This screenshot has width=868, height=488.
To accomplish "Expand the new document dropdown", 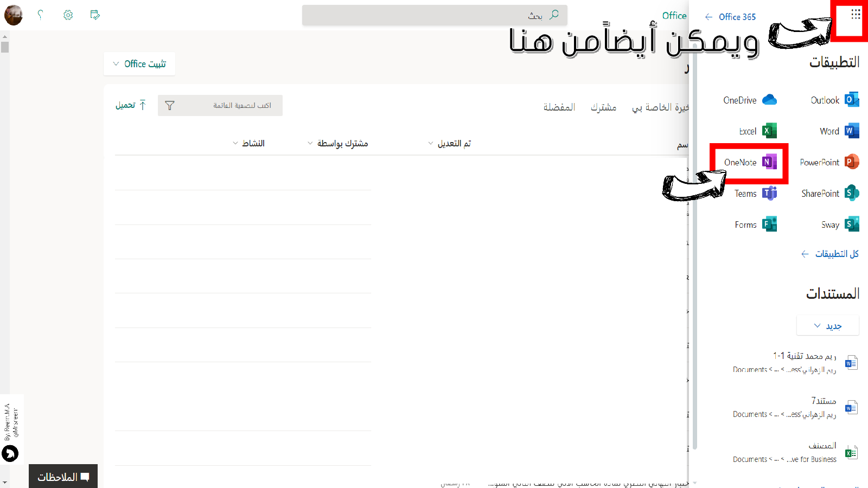I will 827,326.
